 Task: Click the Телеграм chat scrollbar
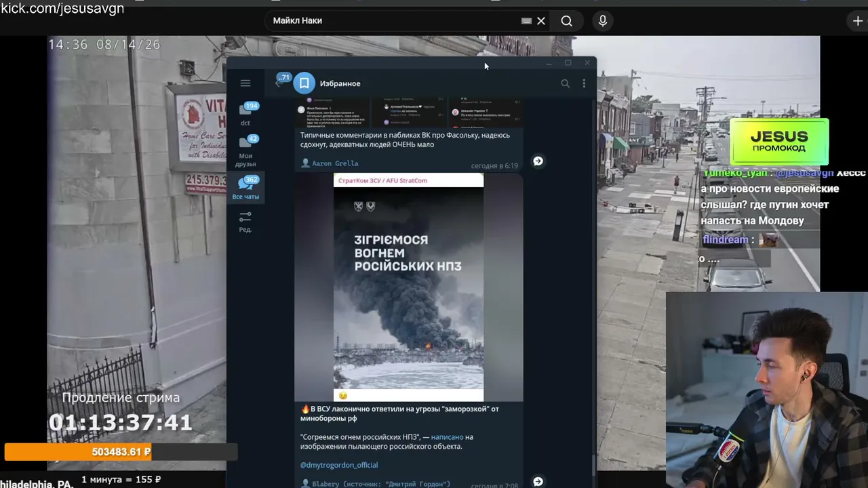(x=593, y=464)
